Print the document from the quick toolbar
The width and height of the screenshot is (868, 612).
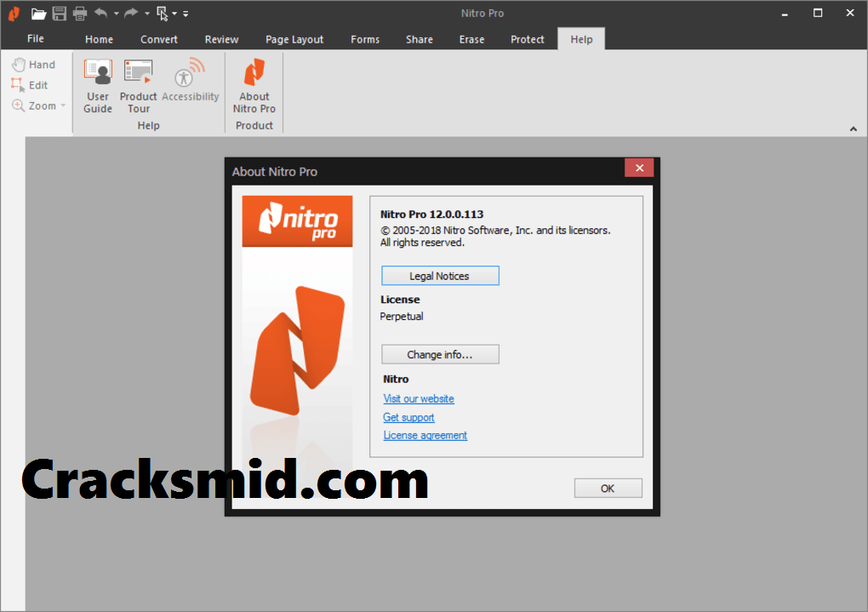click(x=80, y=14)
